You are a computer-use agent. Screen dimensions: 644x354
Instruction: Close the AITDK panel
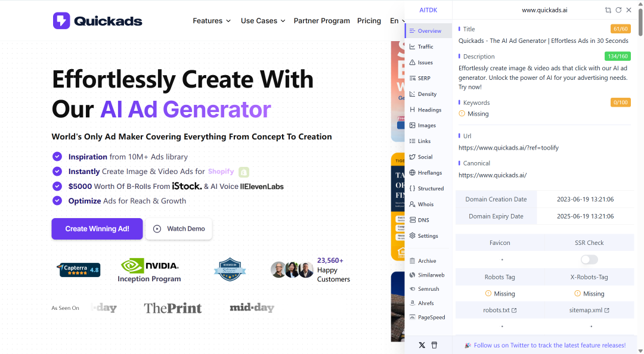coord(629,10)
